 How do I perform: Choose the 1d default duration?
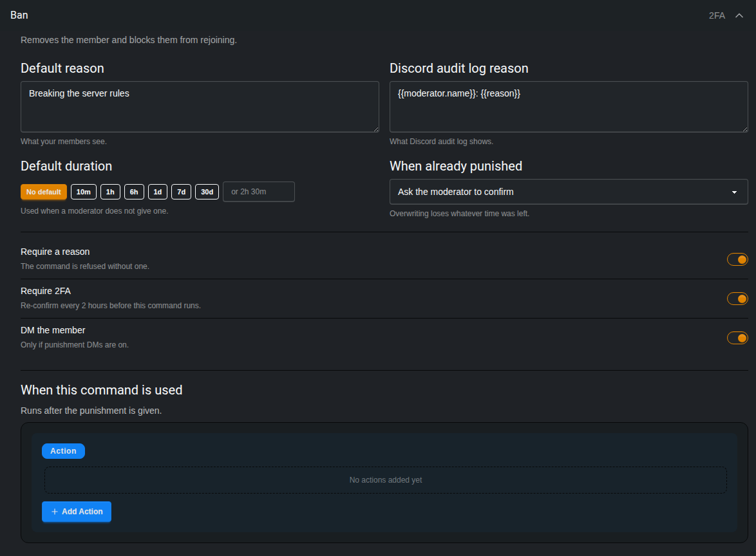pyautogui.click(x=158, y=192)
